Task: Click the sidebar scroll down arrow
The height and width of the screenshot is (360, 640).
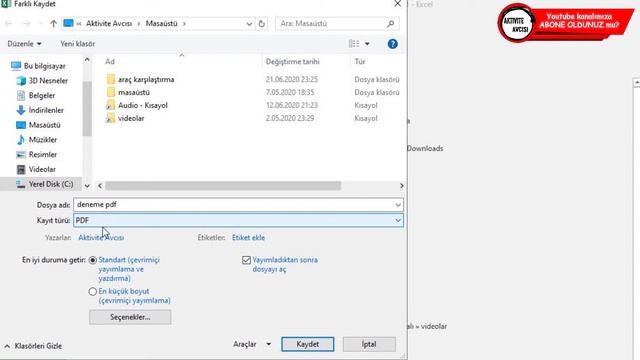Action: (87, 186)
